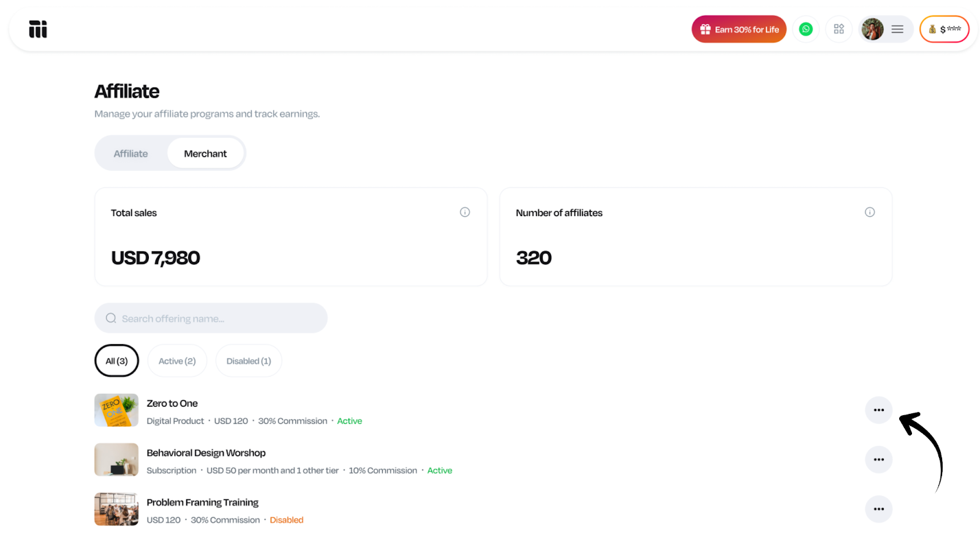
Task: Click the Total sales info icon
Action: point(465,213)
